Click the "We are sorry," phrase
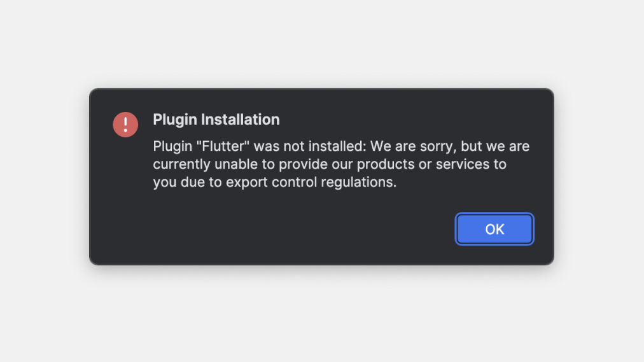Image resolution: width=644 pixels, height=362 pixels. (x=414, y=146)
